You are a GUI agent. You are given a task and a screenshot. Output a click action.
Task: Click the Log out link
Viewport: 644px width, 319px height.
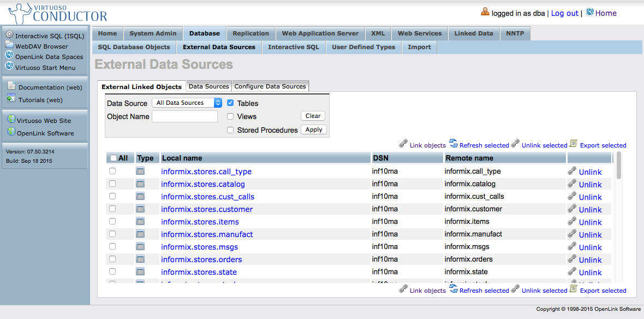(x=564, y=13)
